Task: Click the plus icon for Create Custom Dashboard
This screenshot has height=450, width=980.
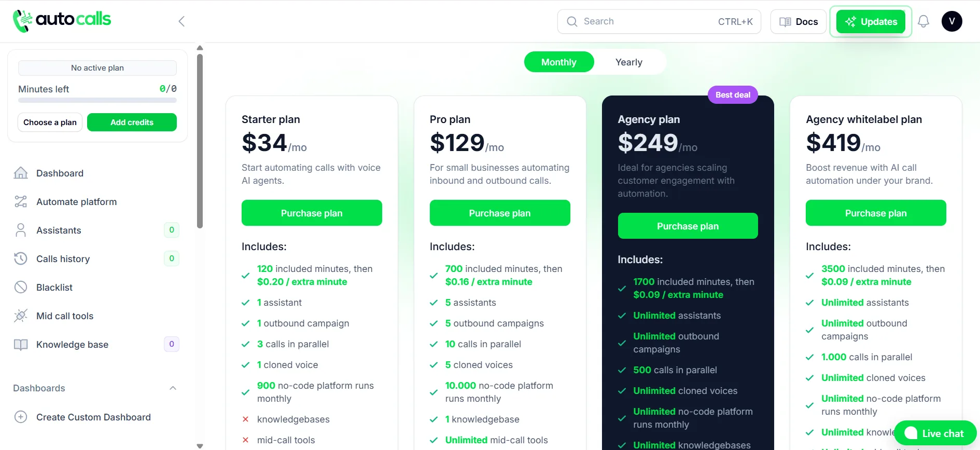Action: point(21,417)
